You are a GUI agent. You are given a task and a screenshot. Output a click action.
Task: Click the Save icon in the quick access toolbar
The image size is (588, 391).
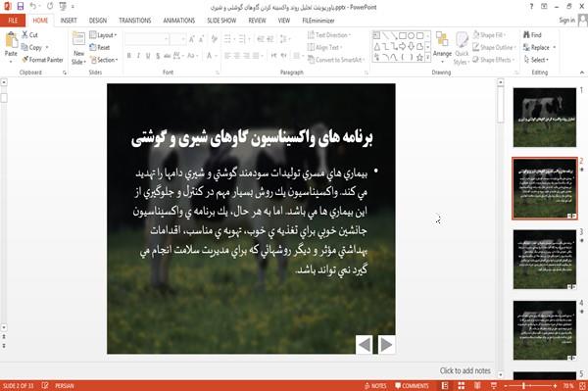21,7
